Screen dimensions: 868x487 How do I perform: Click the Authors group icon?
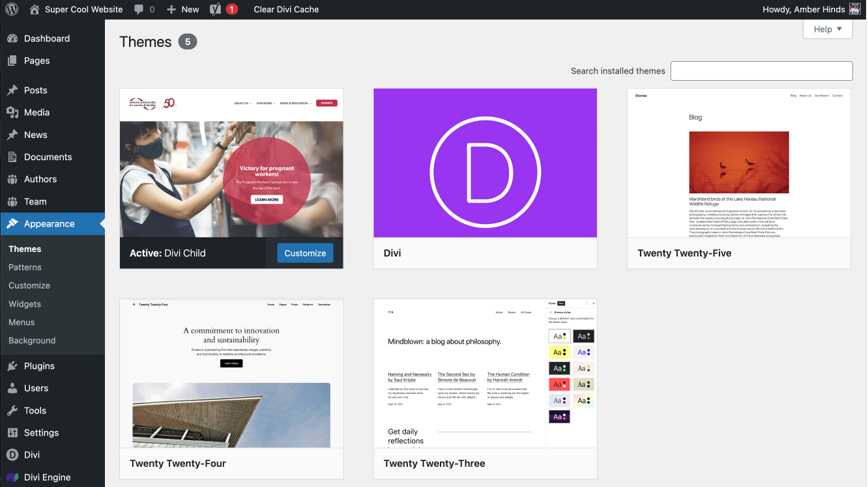12,179
